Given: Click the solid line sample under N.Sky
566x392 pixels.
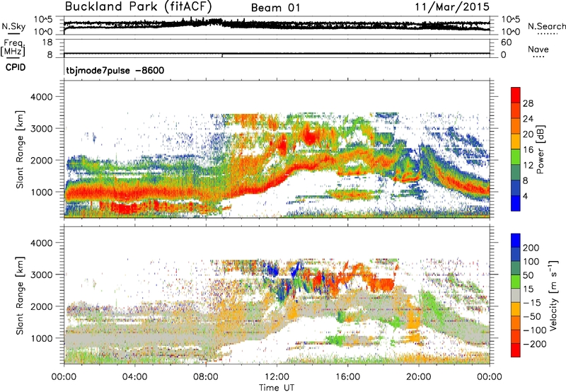Looking at the screenshot, I should [x=13, y=34].
